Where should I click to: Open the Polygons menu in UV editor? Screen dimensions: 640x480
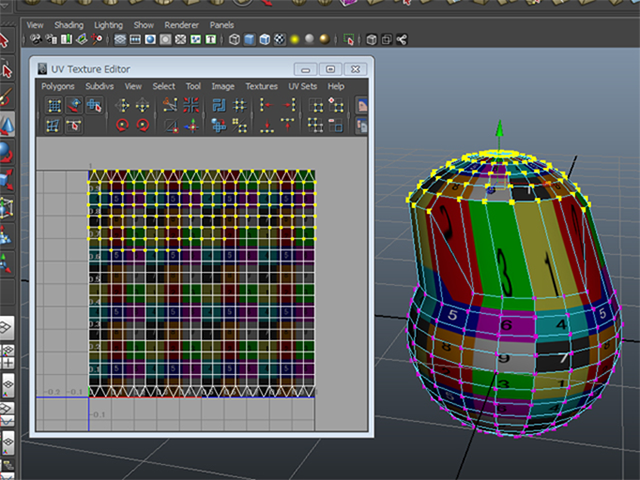58,87
